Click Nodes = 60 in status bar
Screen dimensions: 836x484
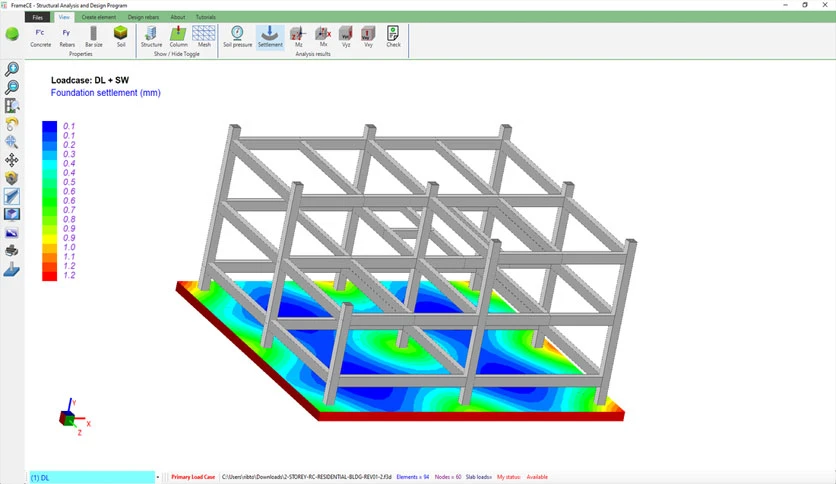coord(448,477)
